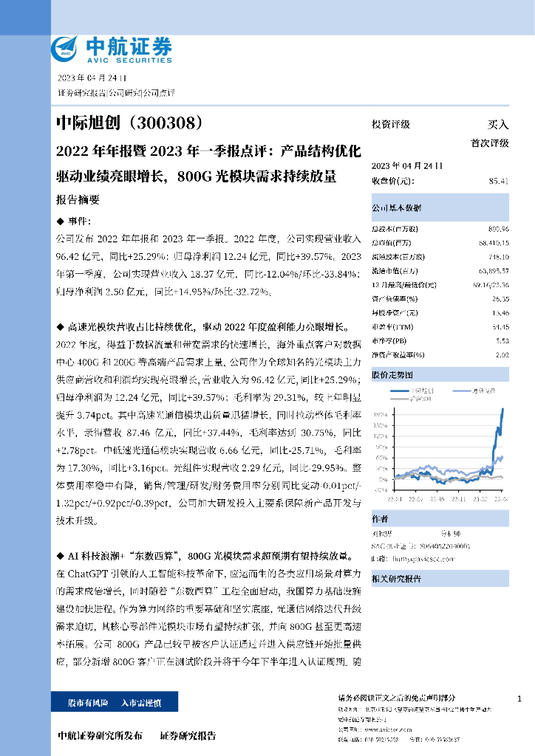Click the 12月最高/最低价 row label

click(x=403, y=285)
